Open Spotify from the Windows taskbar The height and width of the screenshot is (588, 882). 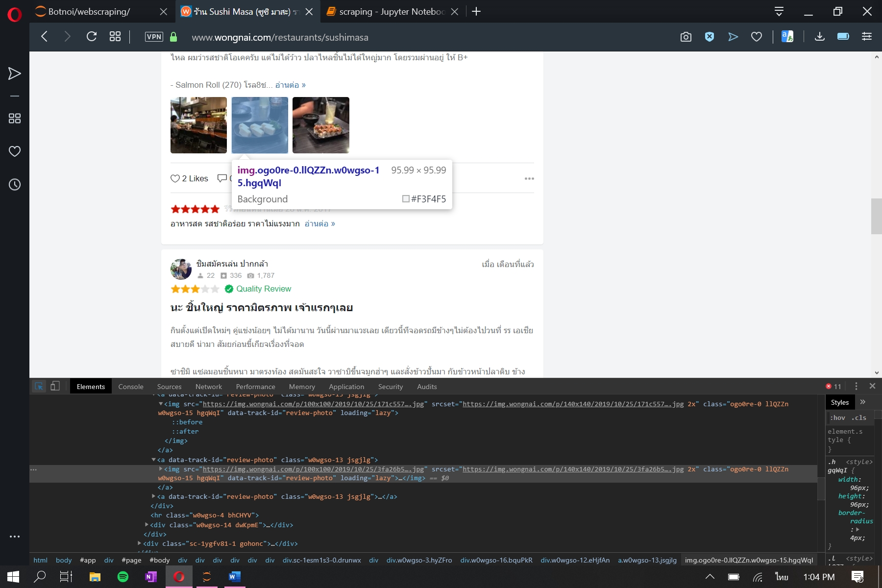(123, 577)
